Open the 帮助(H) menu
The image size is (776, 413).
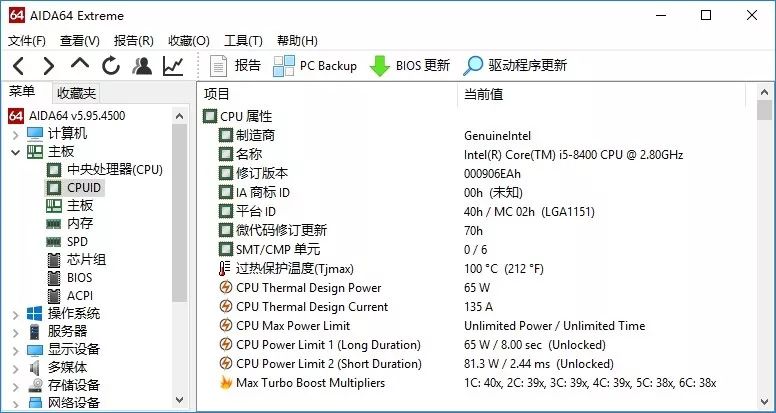(297, 41)
